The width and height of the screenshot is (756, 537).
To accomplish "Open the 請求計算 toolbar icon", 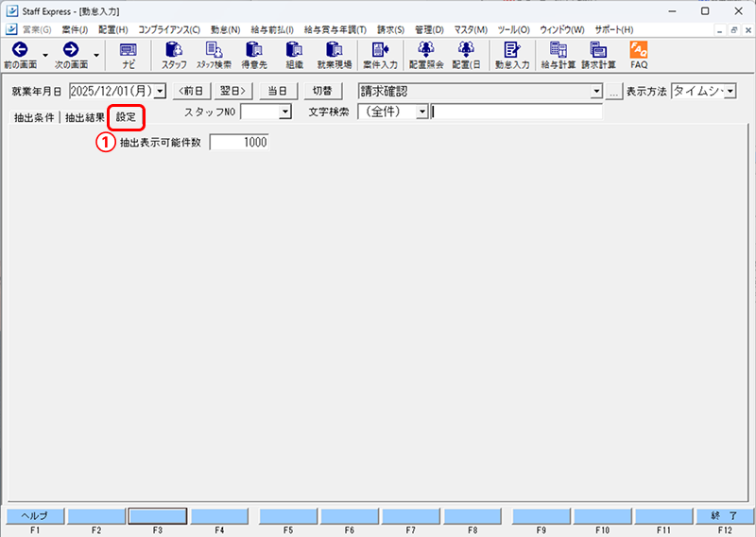I will (598, 55).
